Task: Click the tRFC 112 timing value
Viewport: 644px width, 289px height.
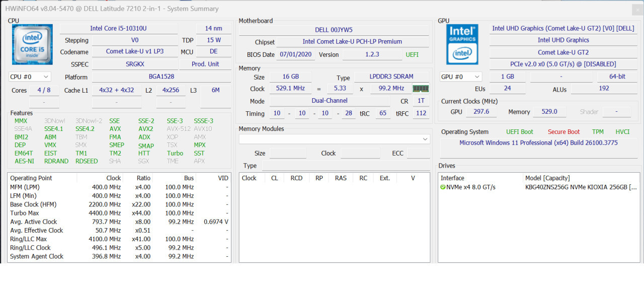Action: pos(421,113)
